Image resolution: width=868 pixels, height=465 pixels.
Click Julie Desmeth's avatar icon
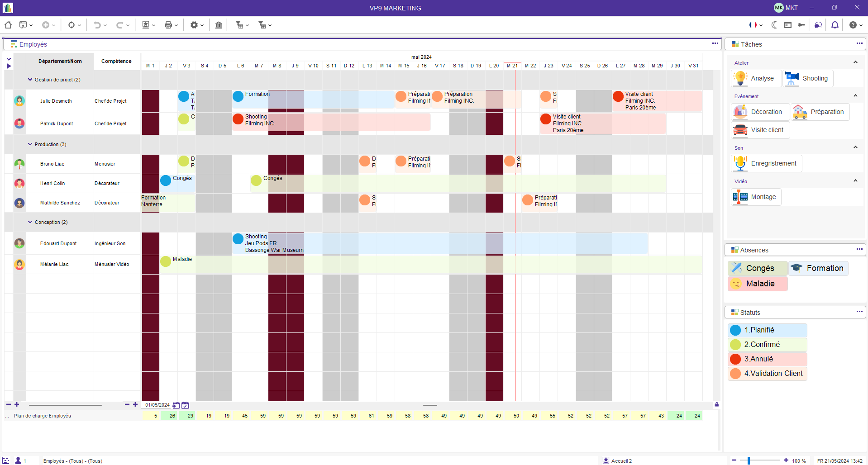pyautogui.click(x=19, y=101)
